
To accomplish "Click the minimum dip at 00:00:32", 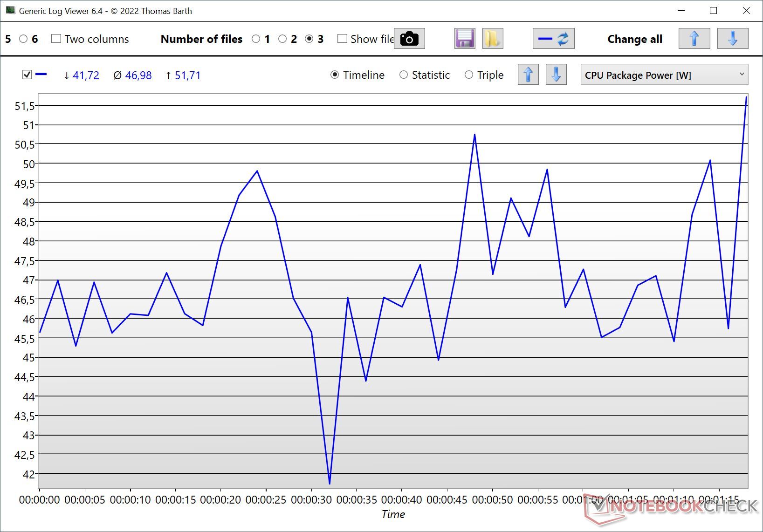I will pyautogui.click(x=330, y=483).
